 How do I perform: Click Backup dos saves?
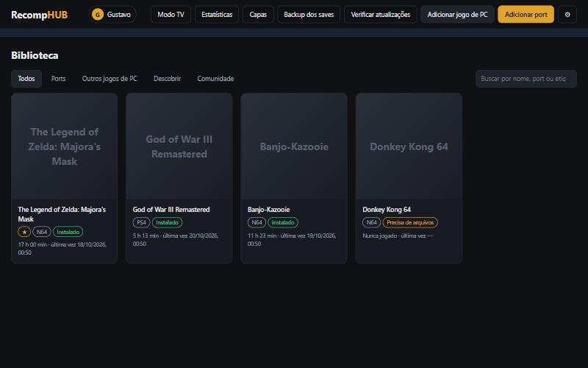coord(309,15)
